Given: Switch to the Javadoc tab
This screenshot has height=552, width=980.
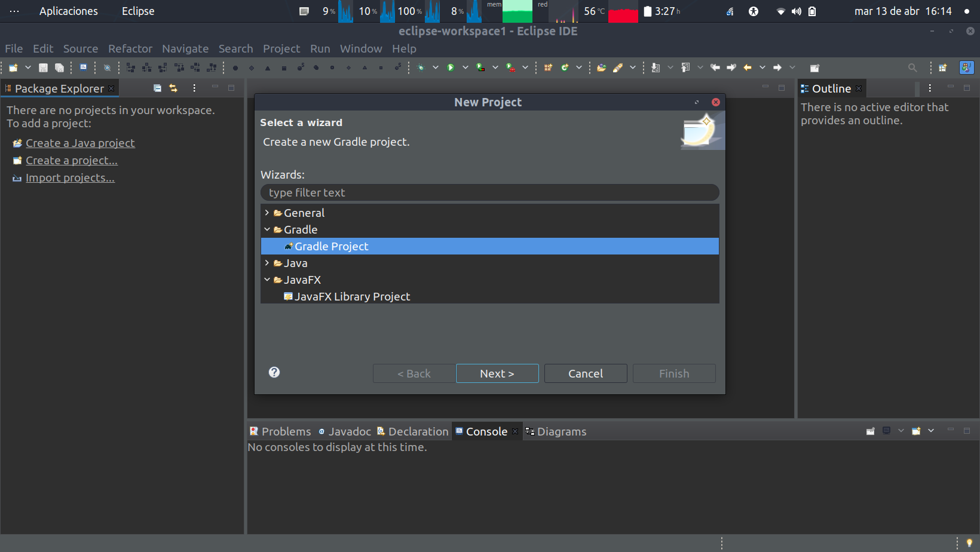Looking at the screenshot, I should click(x=344, y=431).
